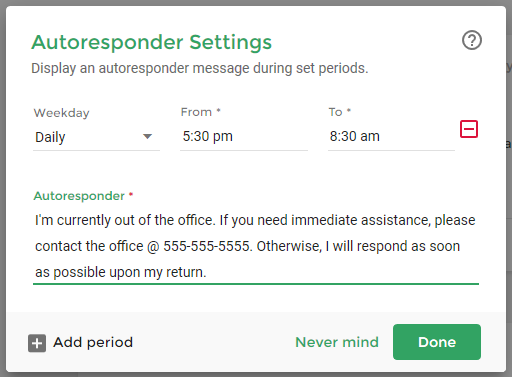
Task: Click the To field label
Action: [x=335, y=112]
